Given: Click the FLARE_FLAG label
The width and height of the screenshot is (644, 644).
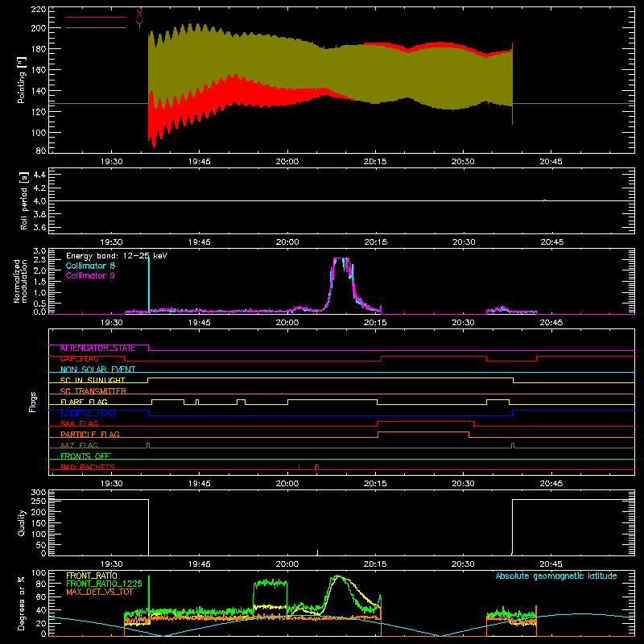Looking at the screenshot, I should [x=84, y=402].
